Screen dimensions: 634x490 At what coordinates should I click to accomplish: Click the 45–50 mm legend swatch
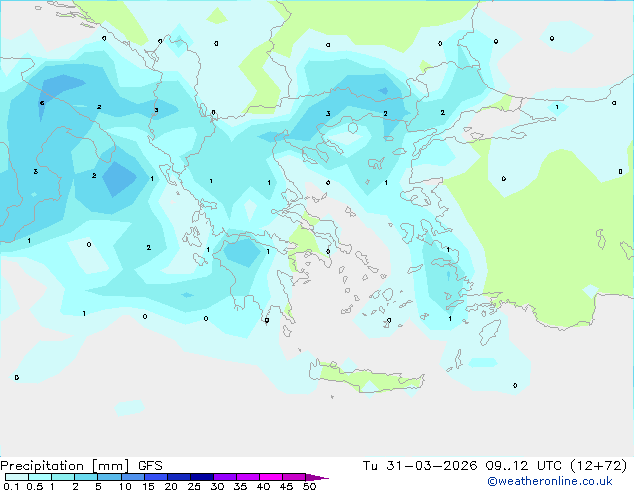(294, 477)
